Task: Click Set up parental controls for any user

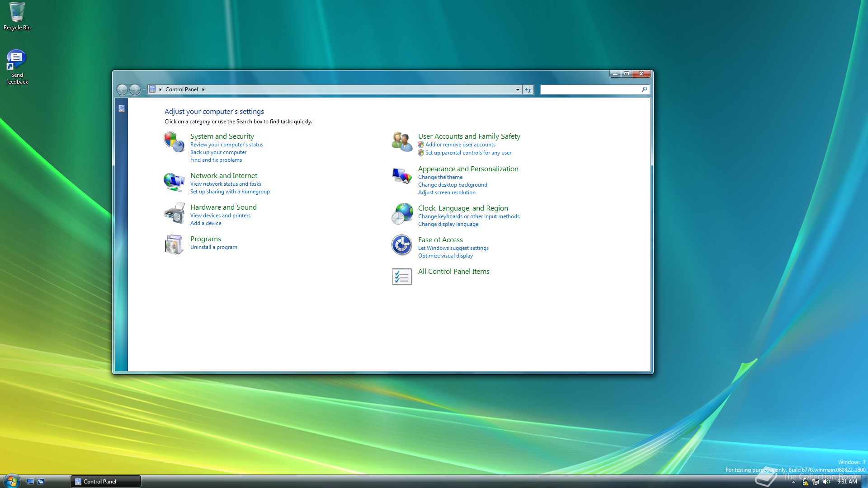Action: click(468, 153)
